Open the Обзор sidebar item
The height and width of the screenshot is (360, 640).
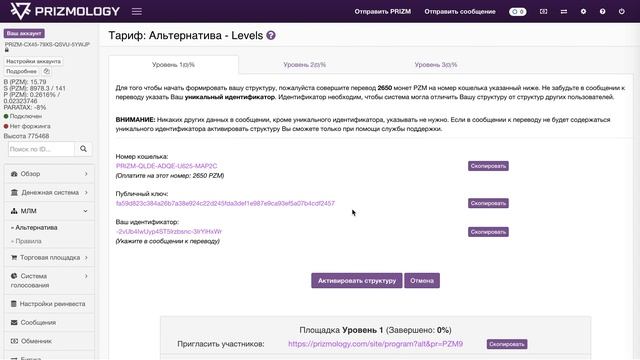tap(49, 174)
